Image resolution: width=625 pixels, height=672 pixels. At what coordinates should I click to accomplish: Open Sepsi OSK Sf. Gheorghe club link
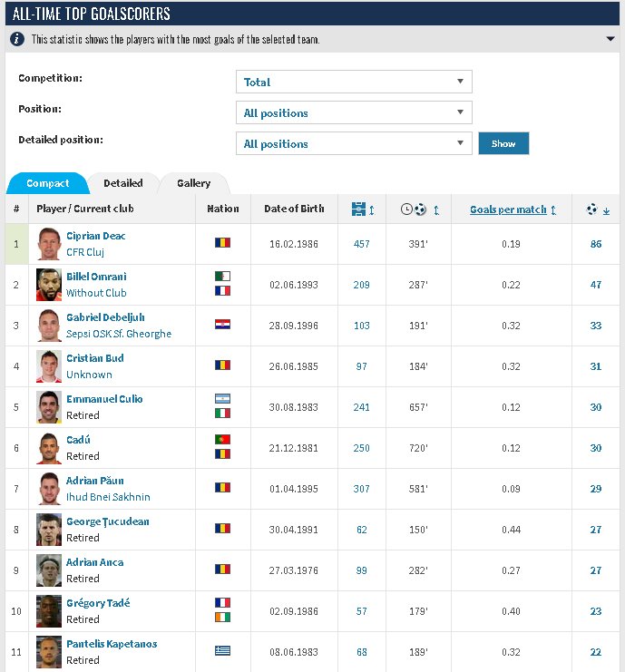click(x=119, y=334)
